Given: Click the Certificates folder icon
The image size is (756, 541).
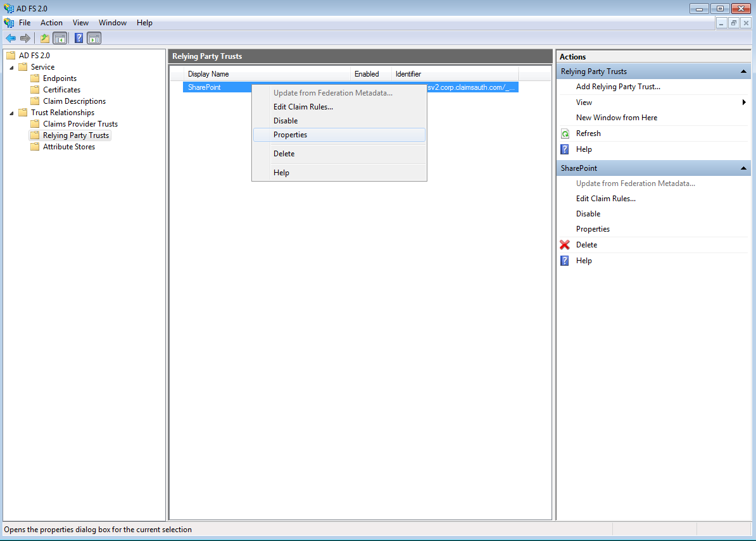Looking at the screenshot, I should pos(35,90).
